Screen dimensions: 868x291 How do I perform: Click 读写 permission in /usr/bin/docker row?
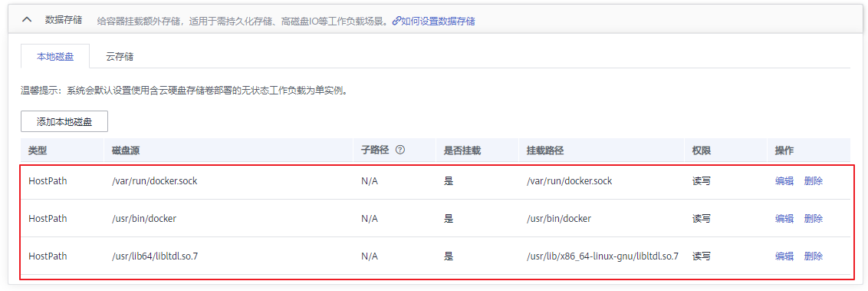pyautogui.click(x=702, y=218)
